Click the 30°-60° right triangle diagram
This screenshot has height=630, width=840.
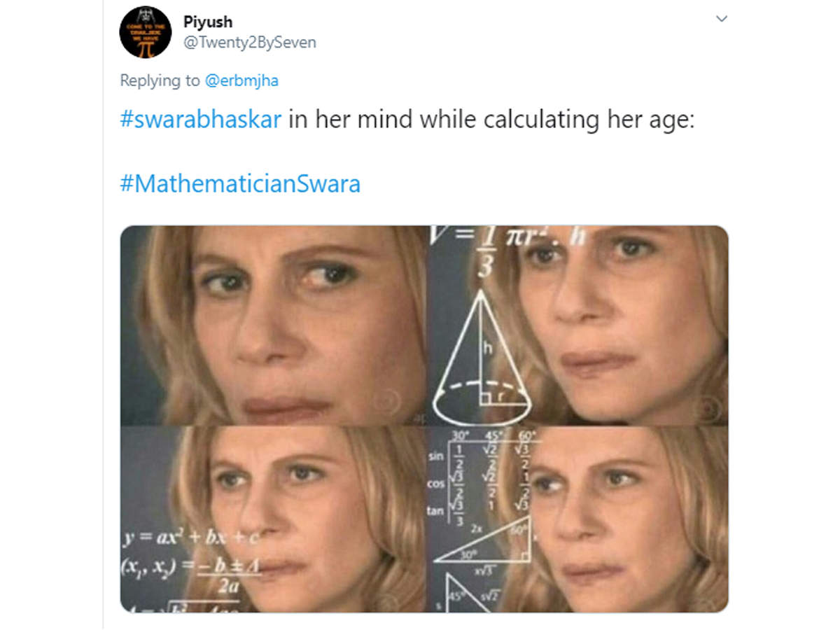pyautogui.click(x=482, y=545)
